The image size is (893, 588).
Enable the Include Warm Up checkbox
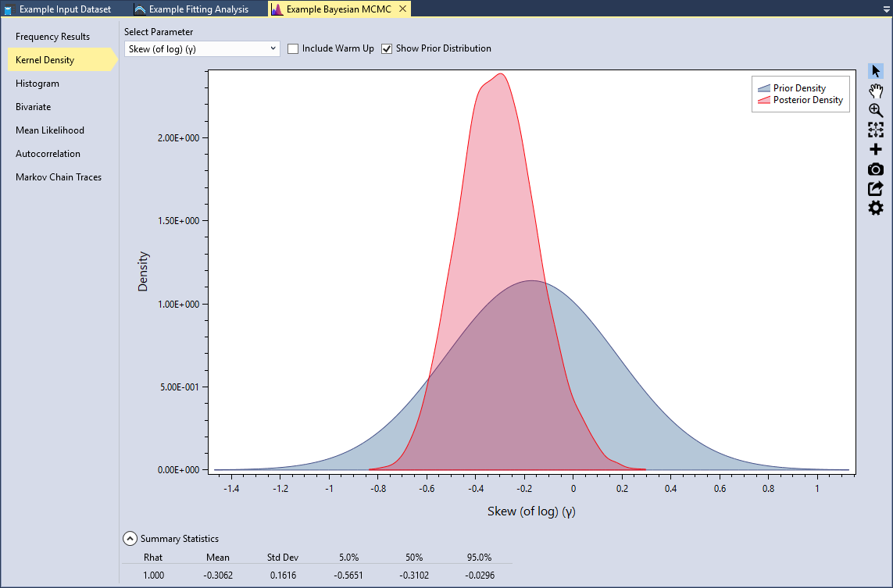293,48
